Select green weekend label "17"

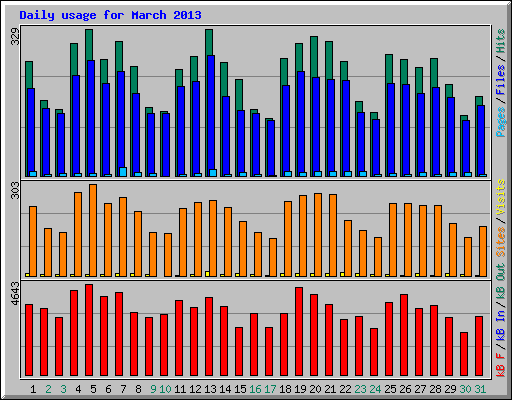(x=270, y=389)
